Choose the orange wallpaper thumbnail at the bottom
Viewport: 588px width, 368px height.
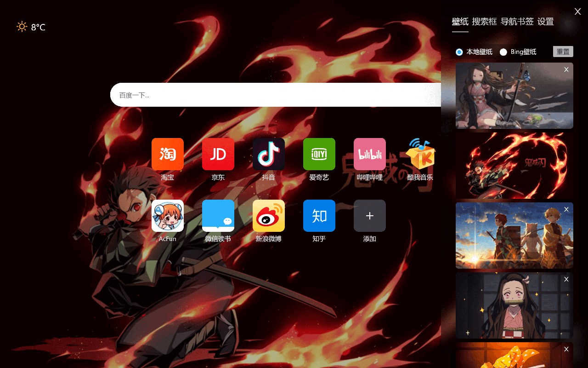coord(514,355)
